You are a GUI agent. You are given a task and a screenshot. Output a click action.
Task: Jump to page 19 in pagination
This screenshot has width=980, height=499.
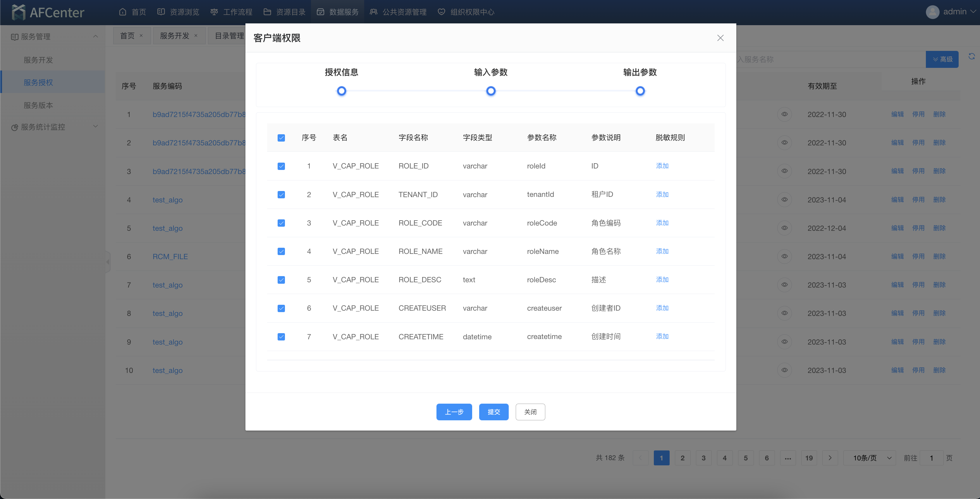coord(809,457)
